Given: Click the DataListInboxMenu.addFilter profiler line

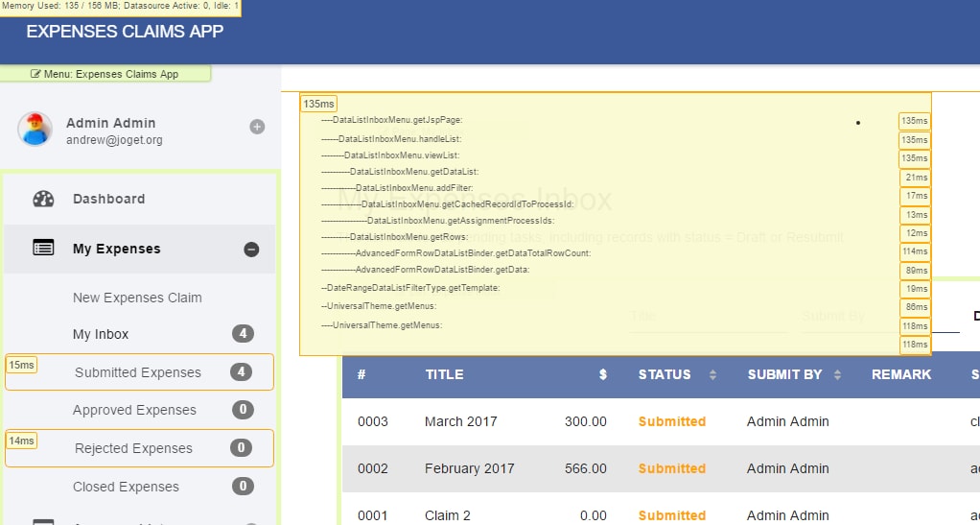Looking at the screenshot, I should (x=397, y=188).
